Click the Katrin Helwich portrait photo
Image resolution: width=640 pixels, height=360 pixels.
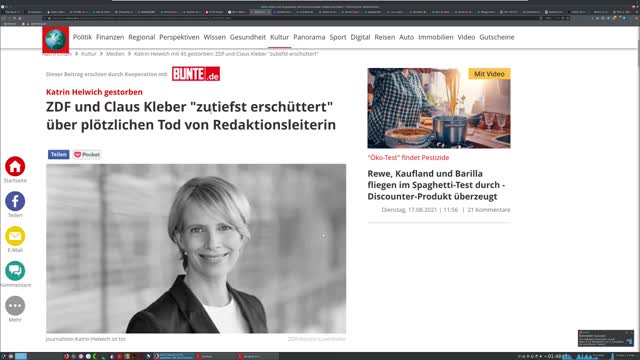click(196, 249)
